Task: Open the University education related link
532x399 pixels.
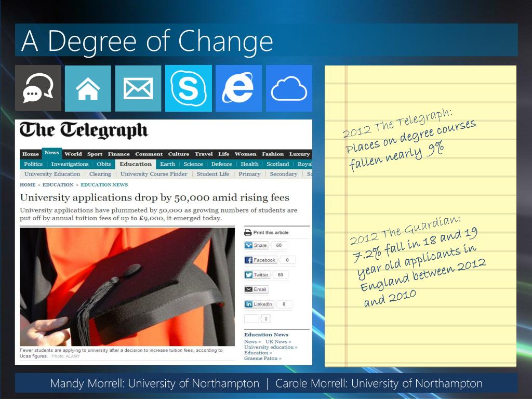Action: point(271,347)
